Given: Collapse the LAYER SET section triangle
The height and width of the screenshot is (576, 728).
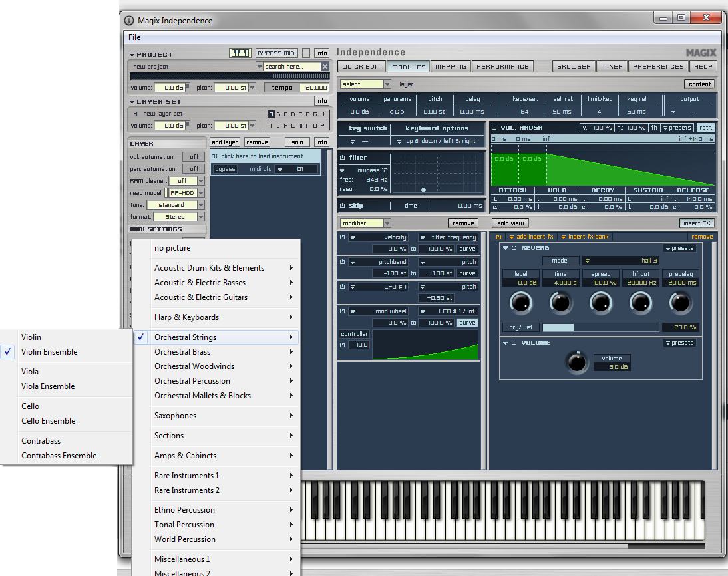Looking at the screenshot, I should (x=132, y=102).
